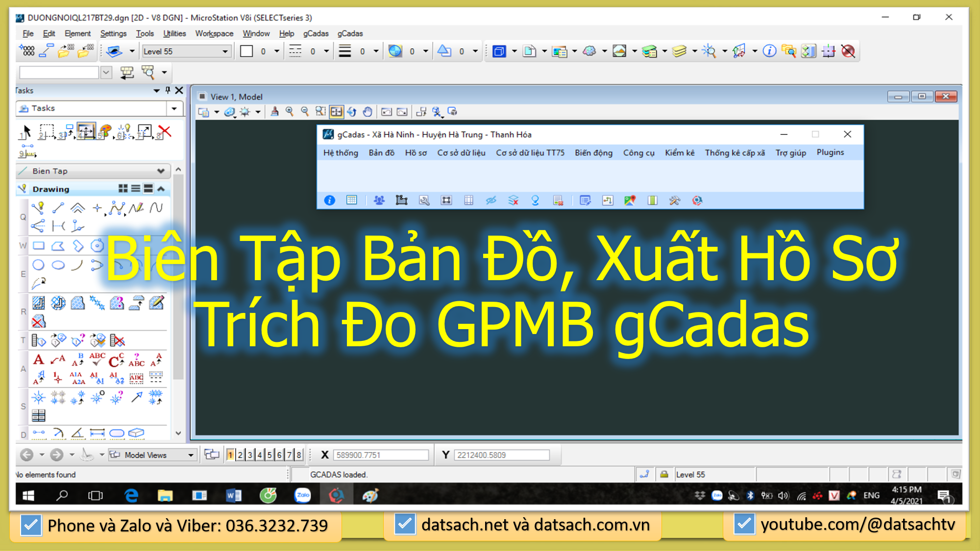Click the X coordinate input field
Image resolution: width=980 pixels, height=551 pixels.
[381, 455]
